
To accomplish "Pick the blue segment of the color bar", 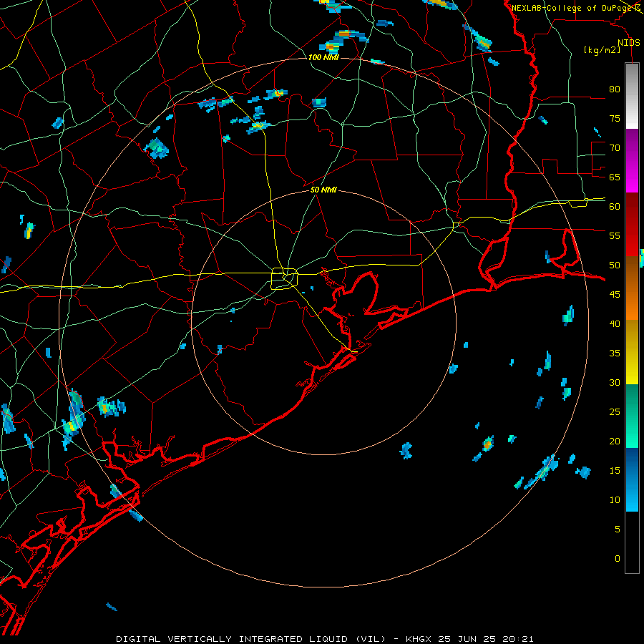I will pyautogui.click(x=632, y=479).
